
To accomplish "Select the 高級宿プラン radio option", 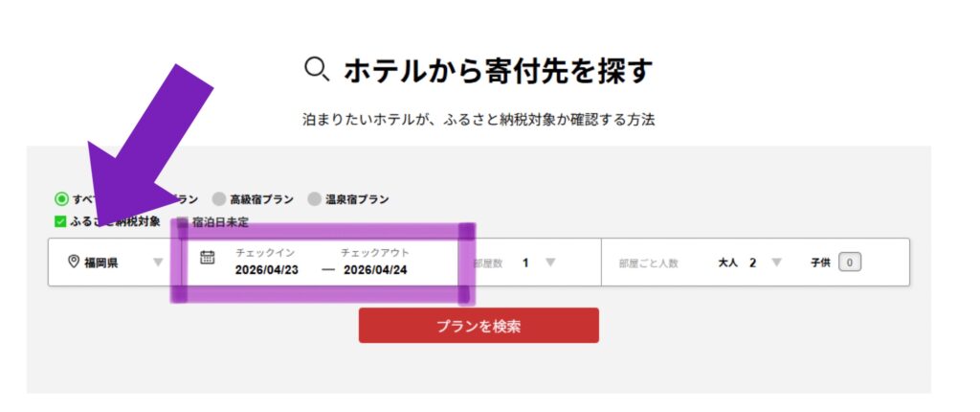I will tap(219, 199).
